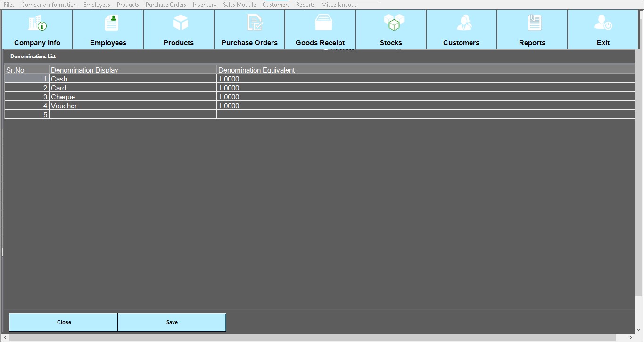Expand the Inventory menu
The height and width of the screenshot is (342, 644).
(x=204, y=5)
